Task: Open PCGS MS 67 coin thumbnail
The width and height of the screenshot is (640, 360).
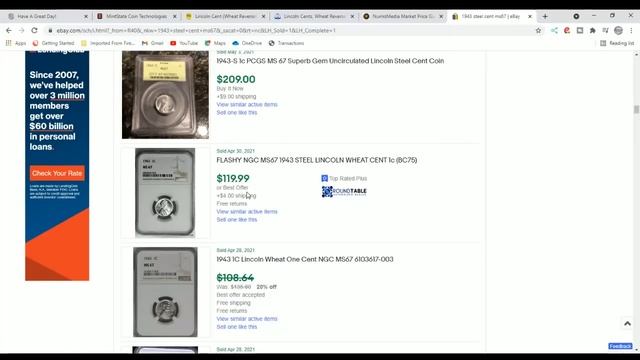Action: pos(165,95)
